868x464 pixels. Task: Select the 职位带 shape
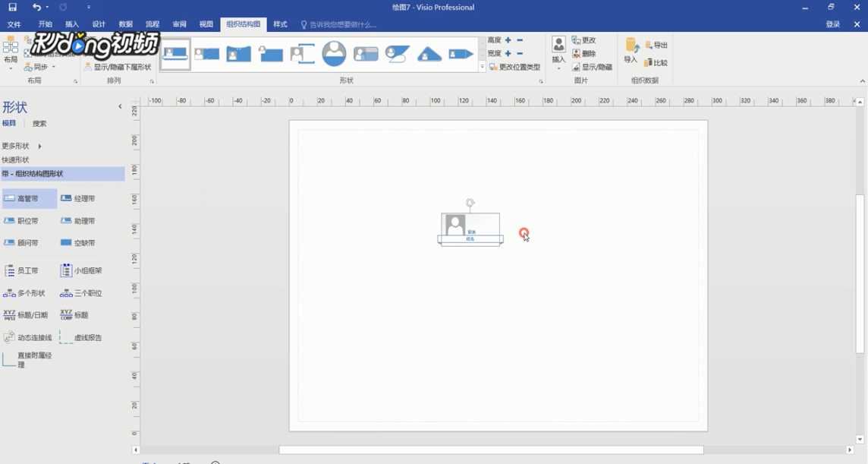[21, 221]
